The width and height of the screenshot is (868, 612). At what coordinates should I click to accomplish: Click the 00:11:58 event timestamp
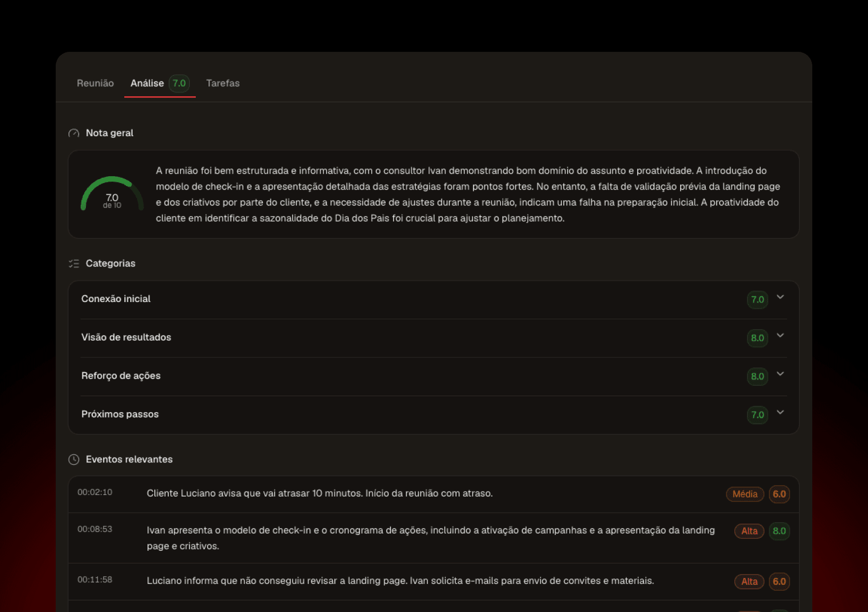pyautogui.click(x=95, y=579)
